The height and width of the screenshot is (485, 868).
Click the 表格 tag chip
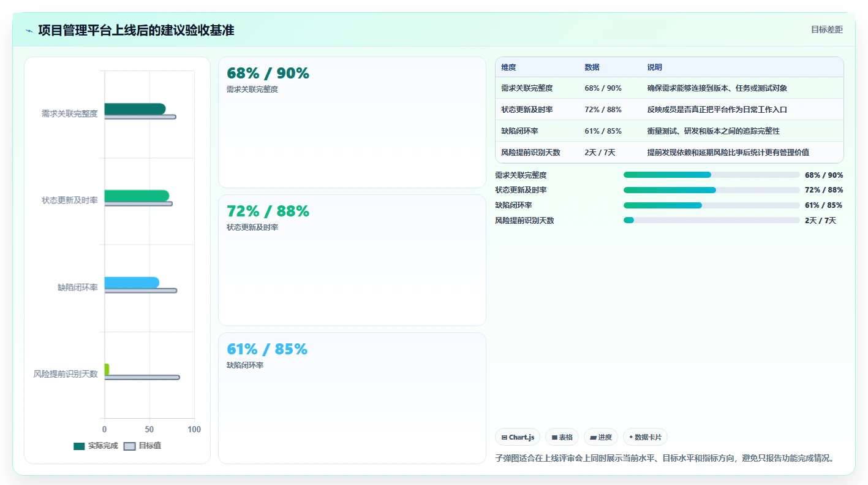(x=562, y=437)
